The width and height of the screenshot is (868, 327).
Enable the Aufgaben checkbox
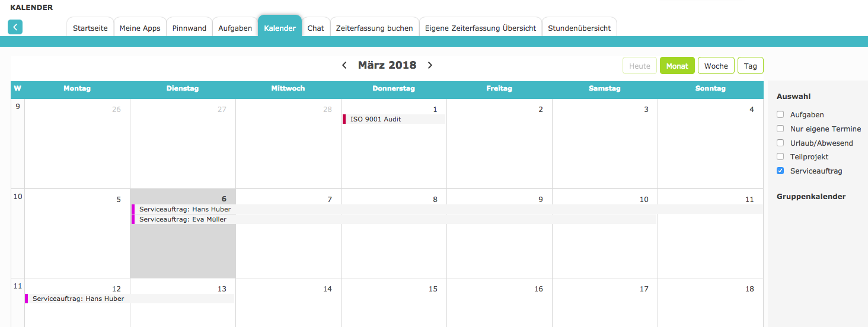point(781,114)
